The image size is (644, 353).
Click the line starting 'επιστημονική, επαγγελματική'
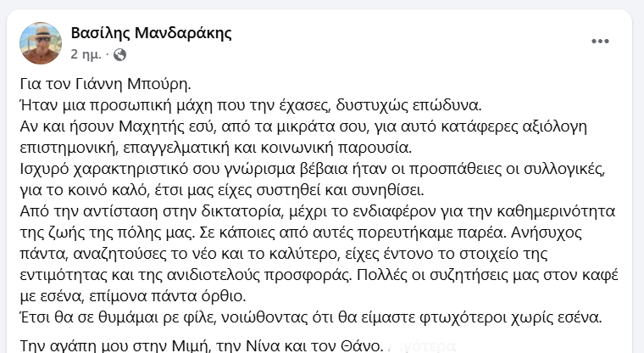tap(215, 148)
